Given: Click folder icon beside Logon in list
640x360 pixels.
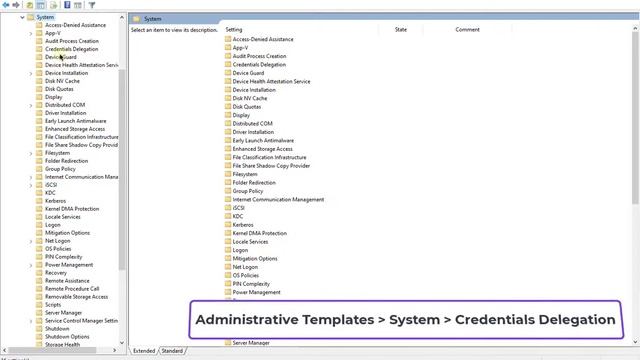Looking at the screenshot, I should click(228, 250).
